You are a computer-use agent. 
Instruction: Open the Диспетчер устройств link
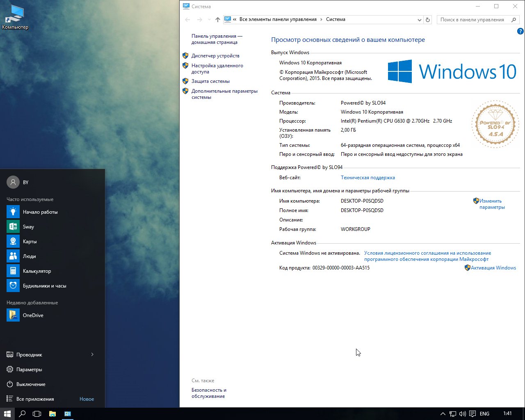(x=215, y=56)
